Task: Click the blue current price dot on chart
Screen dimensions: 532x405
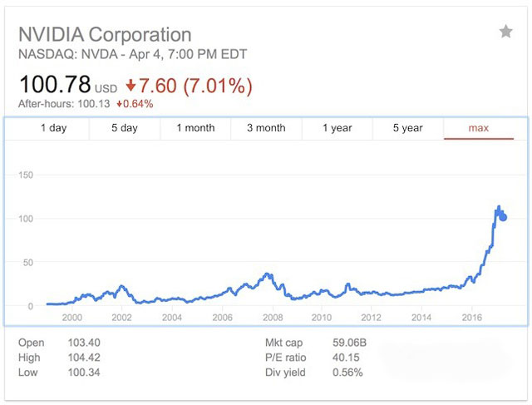Action: [x=503, y=218]
